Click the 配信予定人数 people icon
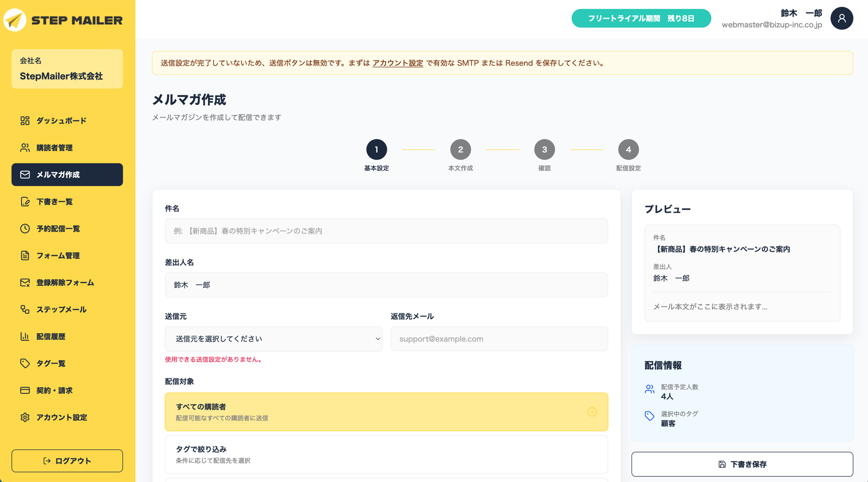 [649, 389]
